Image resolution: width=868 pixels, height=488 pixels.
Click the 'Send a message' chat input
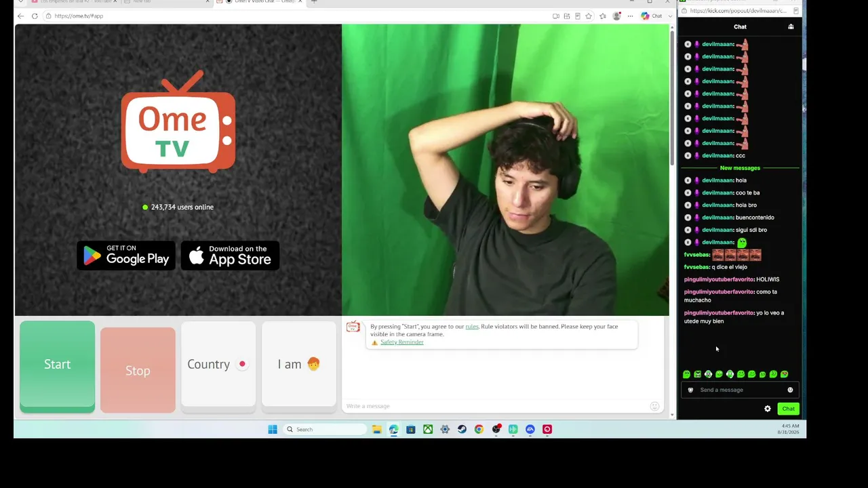(739, 390)
